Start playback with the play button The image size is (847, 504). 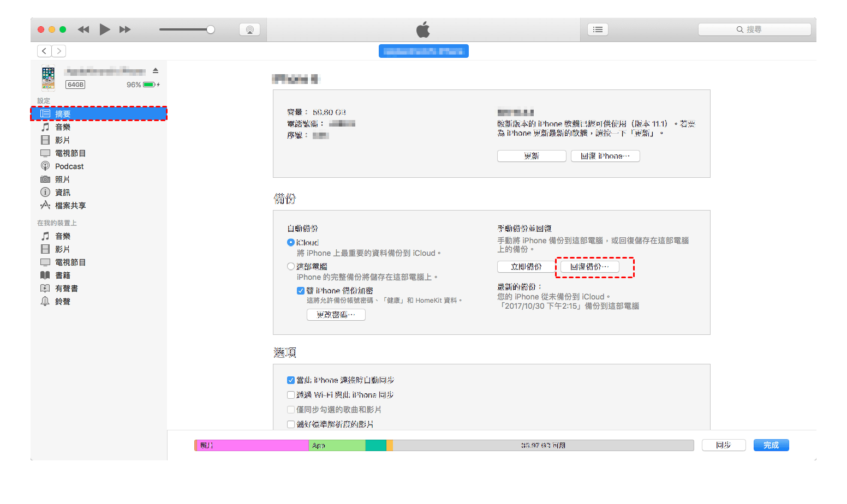point(105,29)
